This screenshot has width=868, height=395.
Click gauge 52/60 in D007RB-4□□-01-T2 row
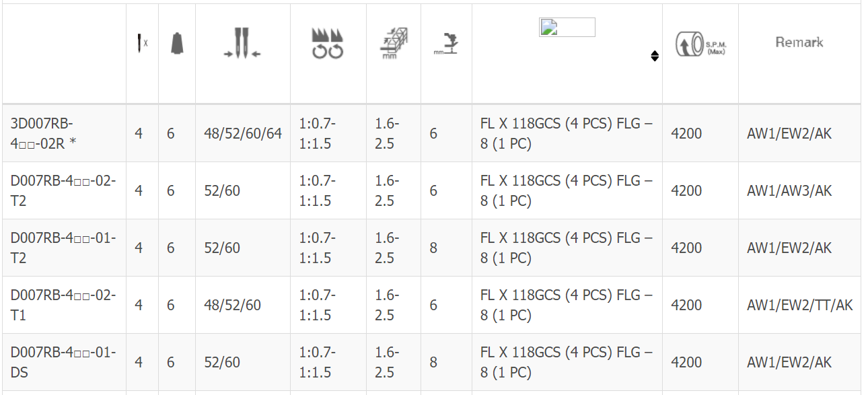point(222,248)
